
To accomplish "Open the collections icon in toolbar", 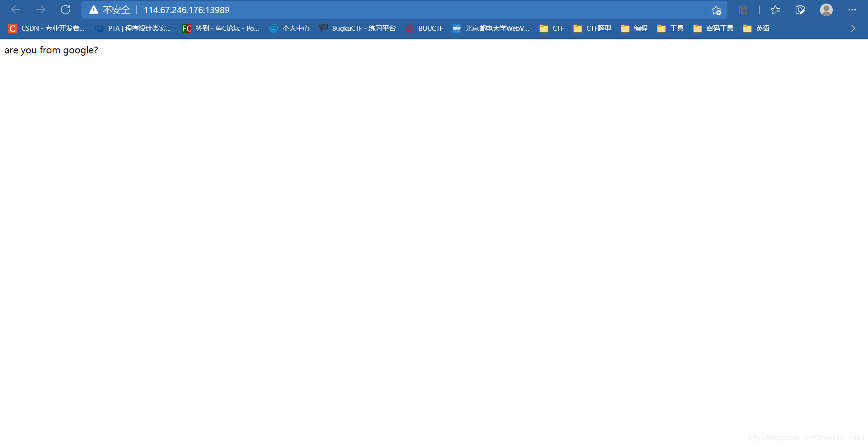I will pos(743,10).
